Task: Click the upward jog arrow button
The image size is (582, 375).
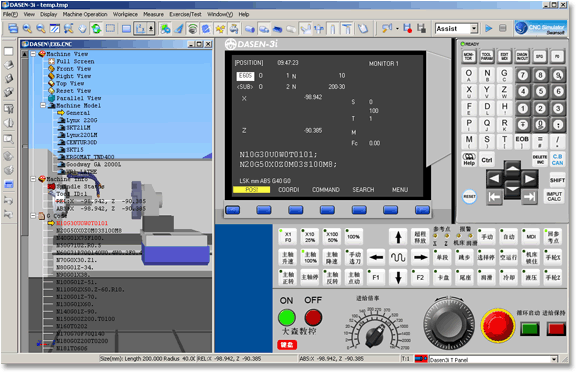Action: click(398, 237)
